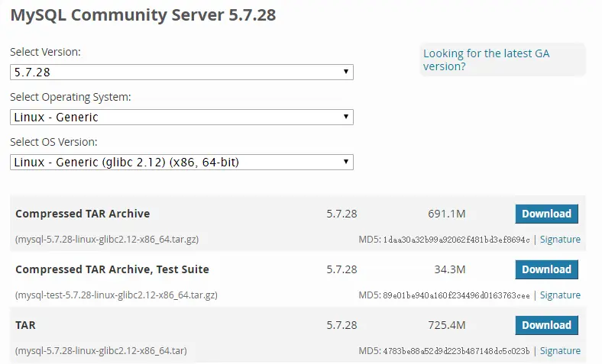Click the 34.3M file size

[449, 269]
